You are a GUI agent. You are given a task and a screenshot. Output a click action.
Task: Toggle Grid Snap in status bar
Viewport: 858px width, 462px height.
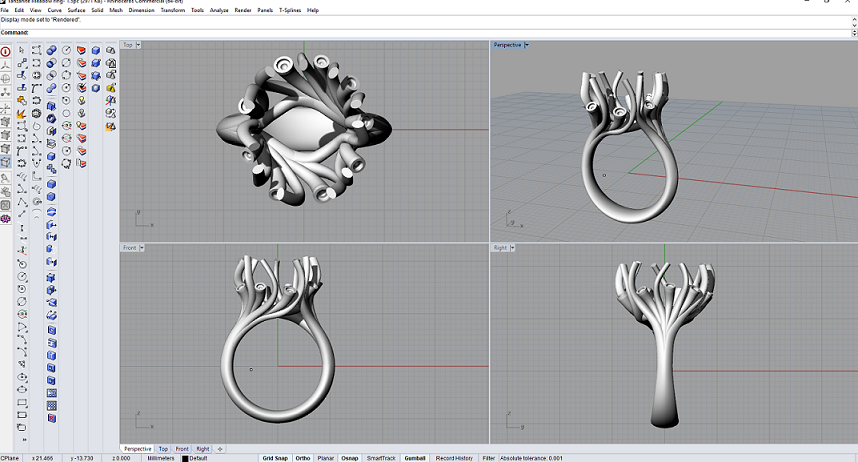275,458
